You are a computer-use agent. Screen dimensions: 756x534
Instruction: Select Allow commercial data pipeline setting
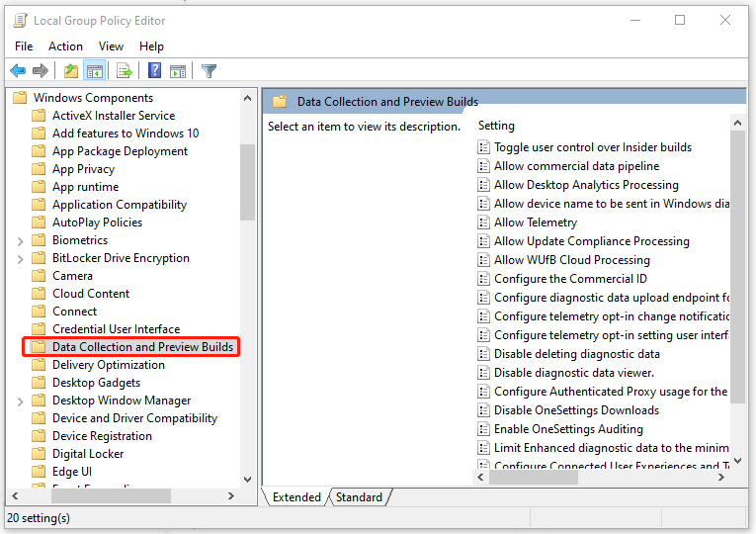coord(576,166)
